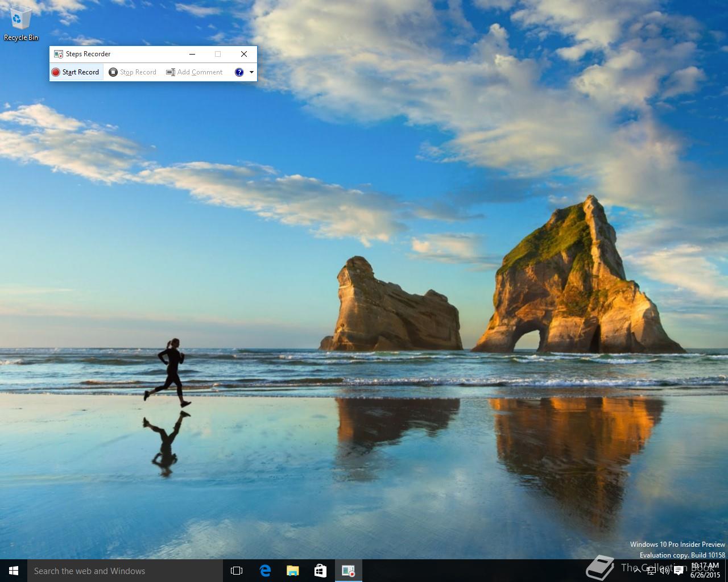Open the Action Center notifications icon
Viewport: 728px width, 582px height.
click(679, 571)
